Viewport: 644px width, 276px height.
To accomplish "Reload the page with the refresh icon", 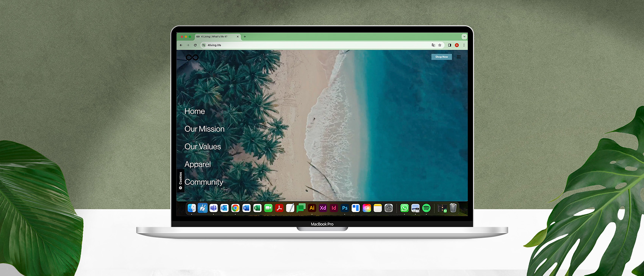I will 195,45.
